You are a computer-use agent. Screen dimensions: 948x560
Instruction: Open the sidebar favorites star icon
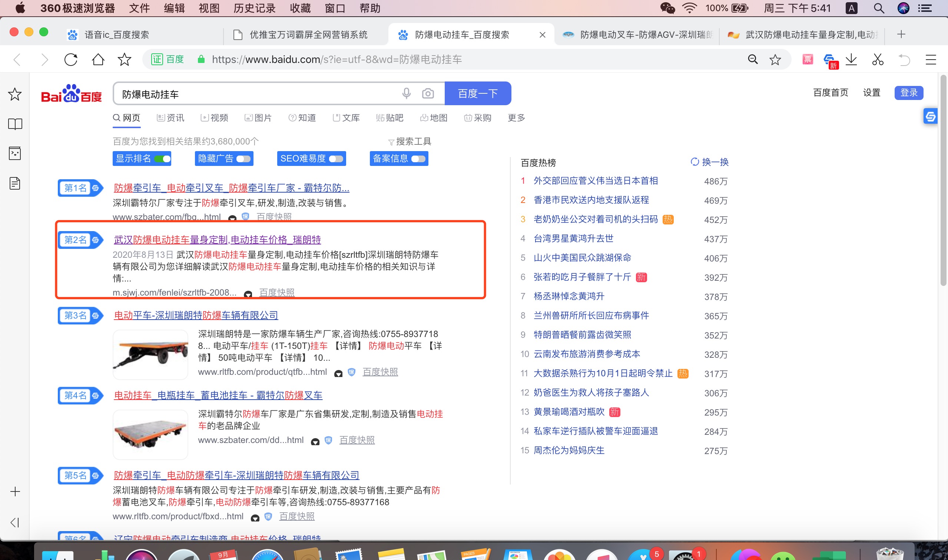[x=15, y=94]
